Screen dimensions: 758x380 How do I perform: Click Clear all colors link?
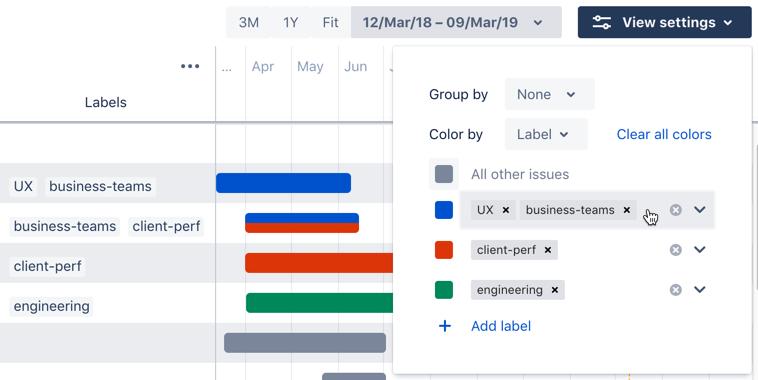tap(664, 134)
